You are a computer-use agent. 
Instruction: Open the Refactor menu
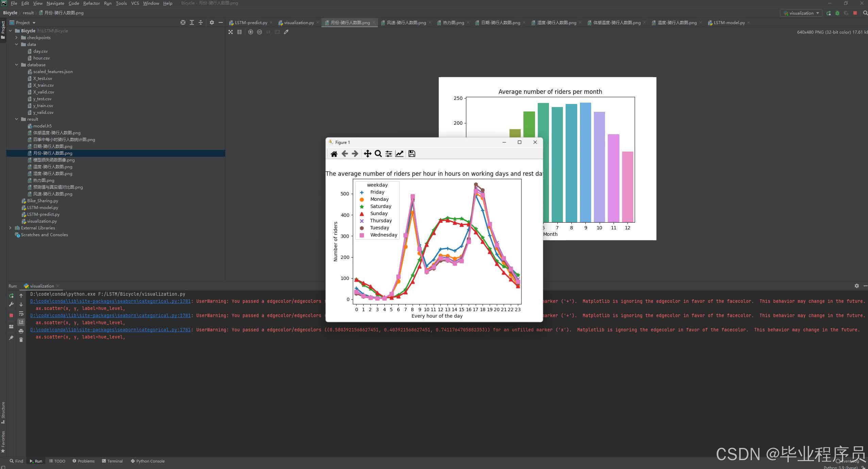coord(91,3)
